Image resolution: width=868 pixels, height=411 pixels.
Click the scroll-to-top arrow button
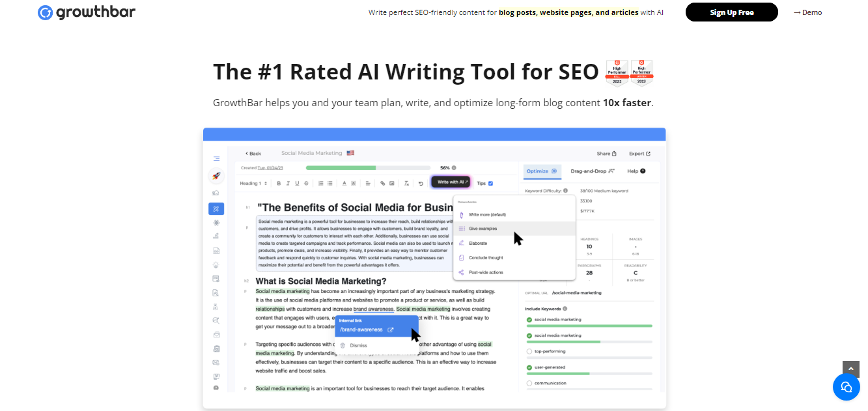coord(850,369)
